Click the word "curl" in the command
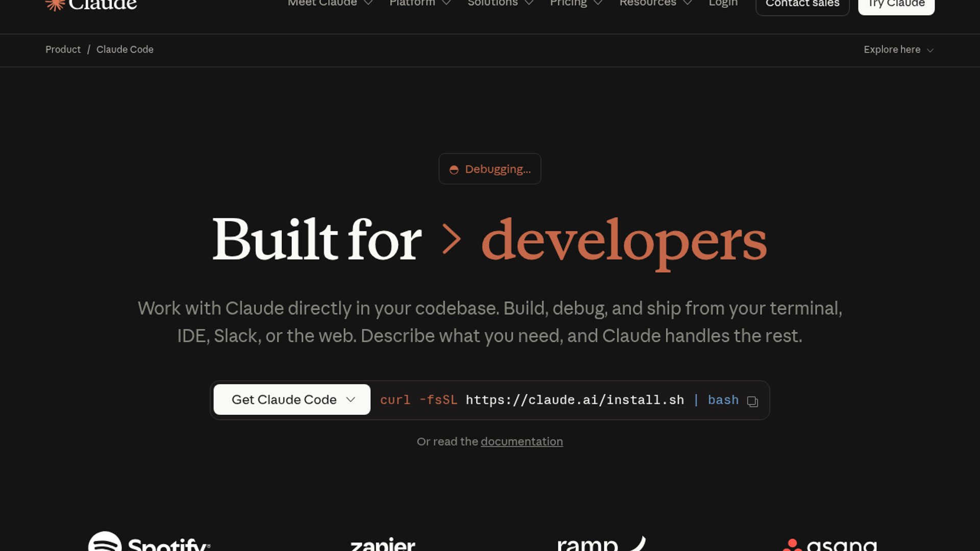 pos(395,400)
